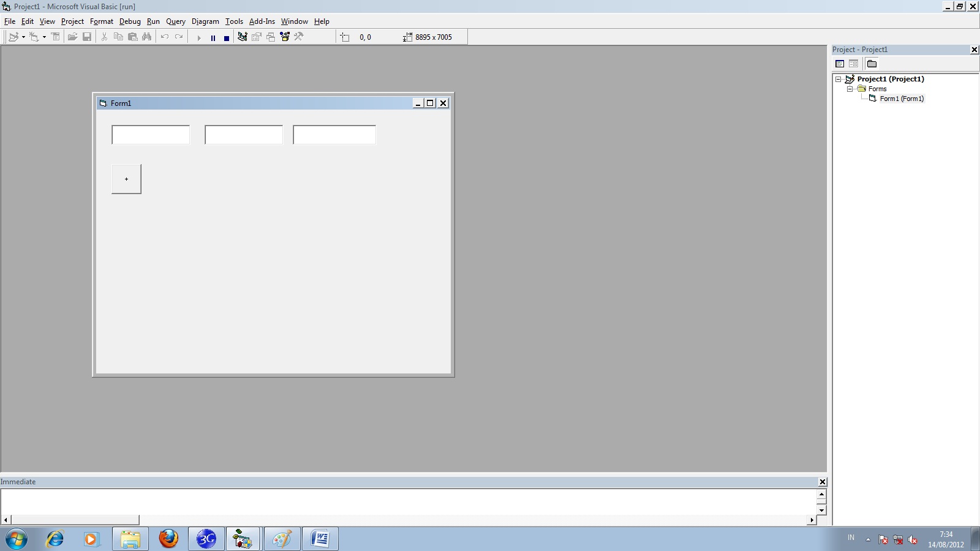Collapse the Project1 (Project1) tree node
980x551 pixels.
(x=840, y=78)
